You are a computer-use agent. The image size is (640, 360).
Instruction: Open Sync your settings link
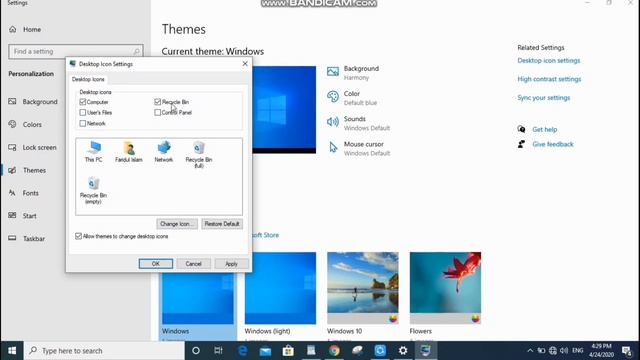544,98
